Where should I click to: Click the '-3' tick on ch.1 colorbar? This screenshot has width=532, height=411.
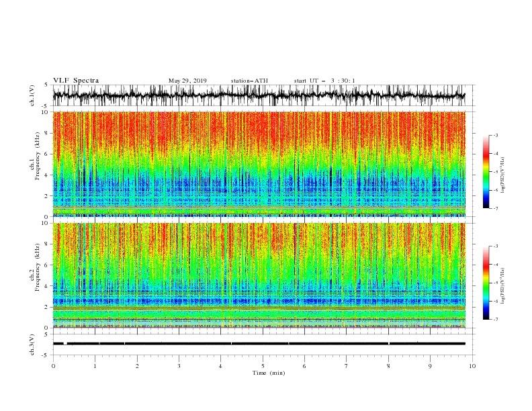[x=495, y=135]
